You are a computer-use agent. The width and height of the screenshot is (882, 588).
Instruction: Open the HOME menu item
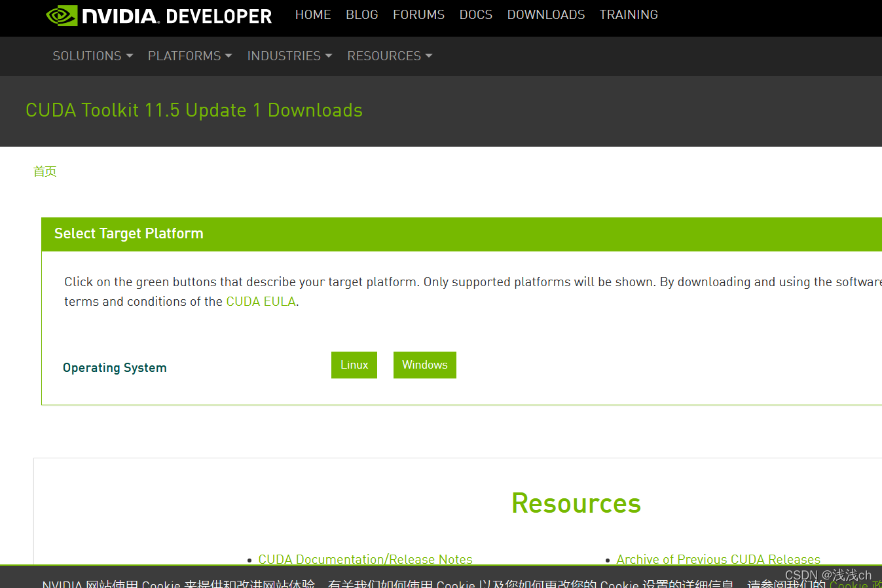[x=313, y=14]
